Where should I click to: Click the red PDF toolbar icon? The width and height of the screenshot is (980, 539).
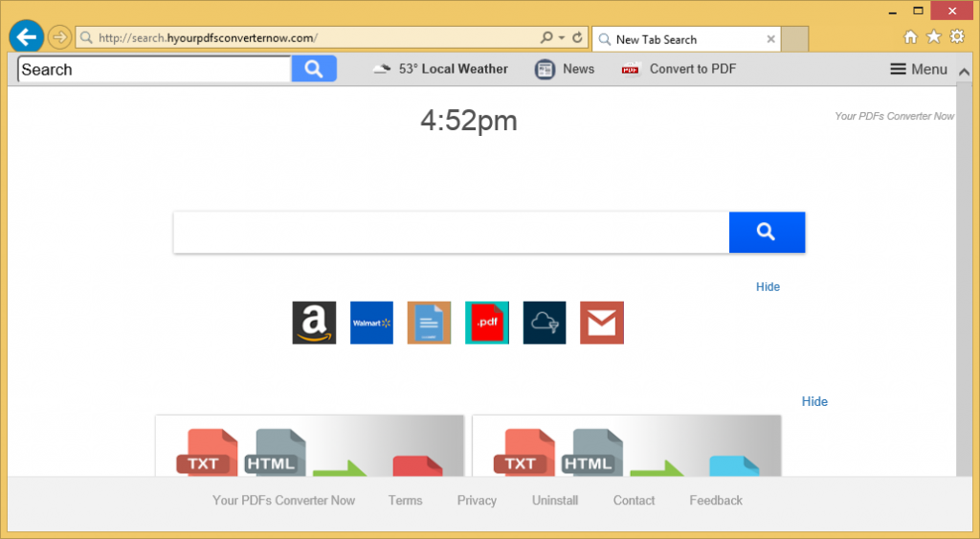(630, 69)
